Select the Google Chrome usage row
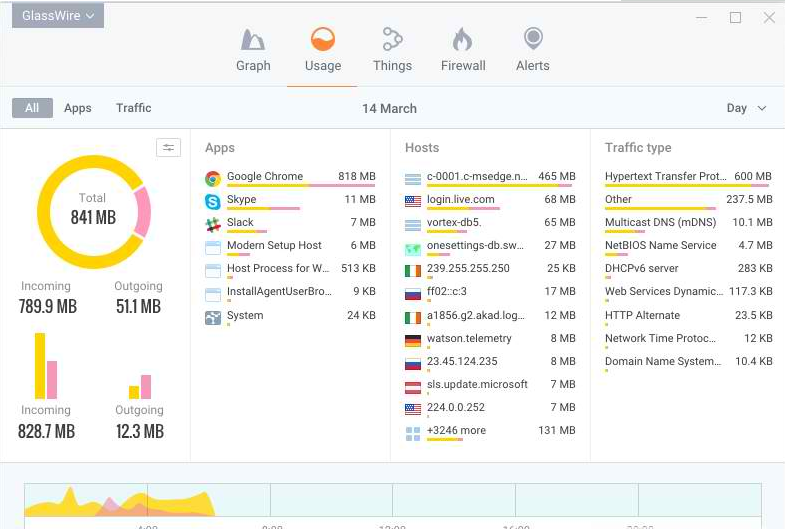 click(x=290, y=178)
